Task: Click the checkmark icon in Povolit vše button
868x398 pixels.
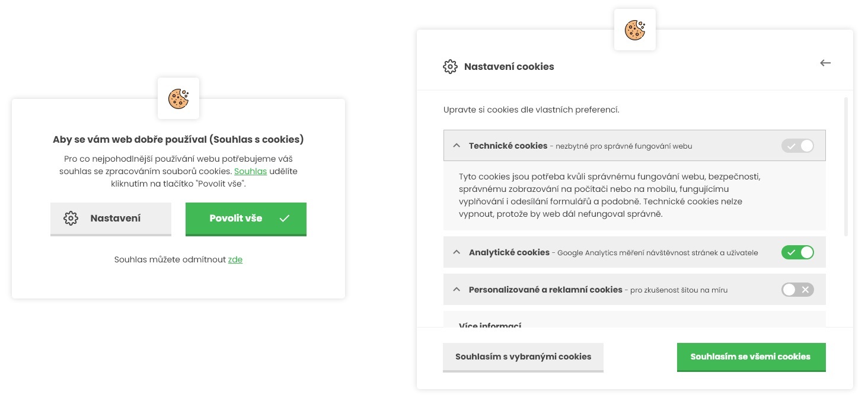Action: tap(285, 218)
